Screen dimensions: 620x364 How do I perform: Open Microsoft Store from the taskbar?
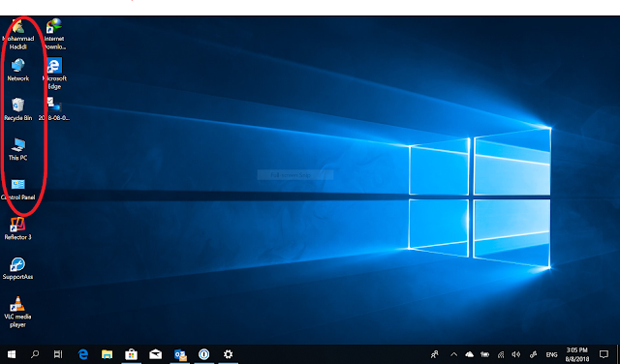click(x=131, y=354)
